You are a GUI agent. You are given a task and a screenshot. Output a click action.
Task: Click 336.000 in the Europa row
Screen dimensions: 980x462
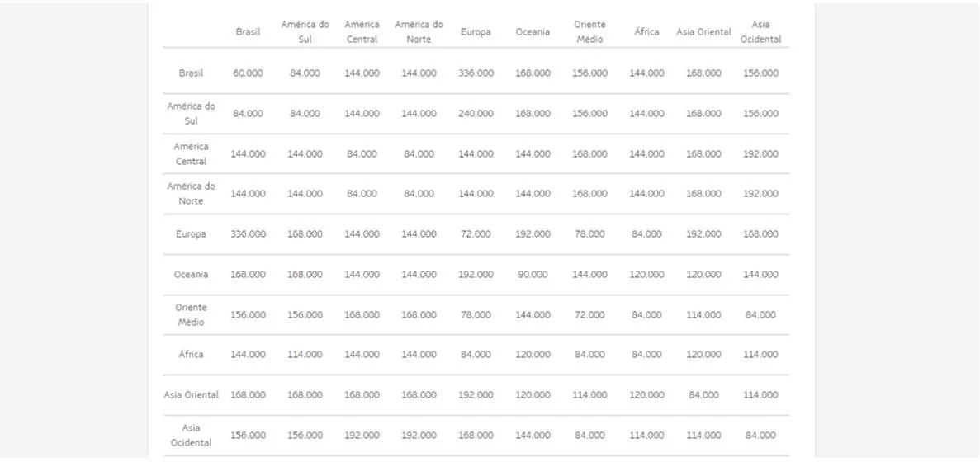(x=248, y=234)
